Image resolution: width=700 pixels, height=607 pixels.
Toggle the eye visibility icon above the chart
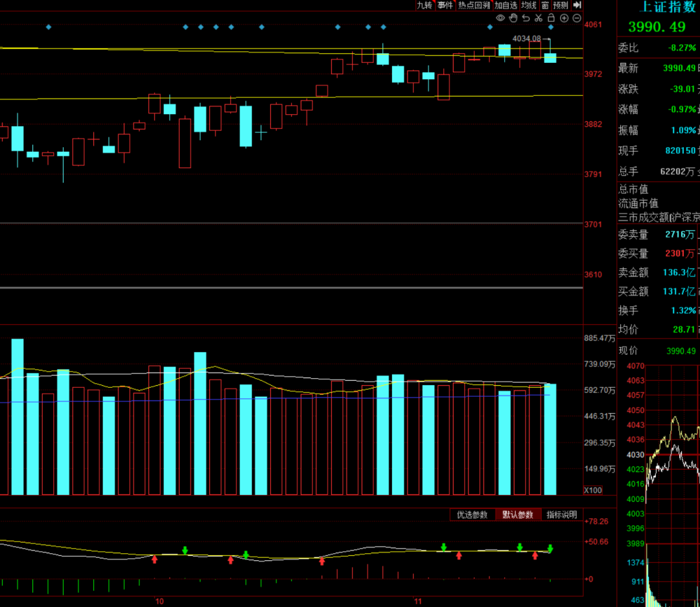pos(500,18)
